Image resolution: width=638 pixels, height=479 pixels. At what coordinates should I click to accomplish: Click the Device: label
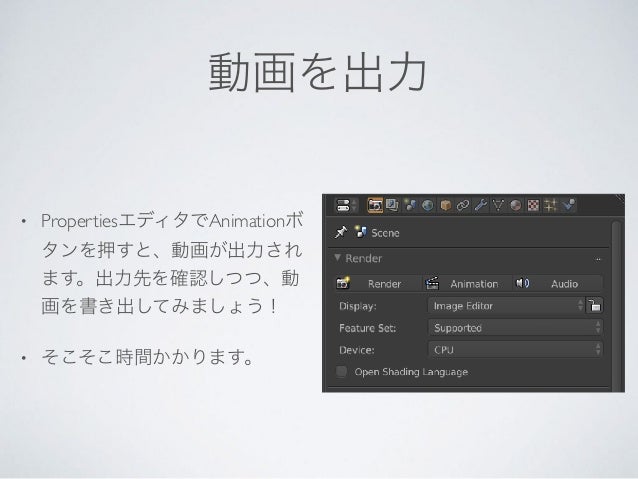(x=356, y=350)
